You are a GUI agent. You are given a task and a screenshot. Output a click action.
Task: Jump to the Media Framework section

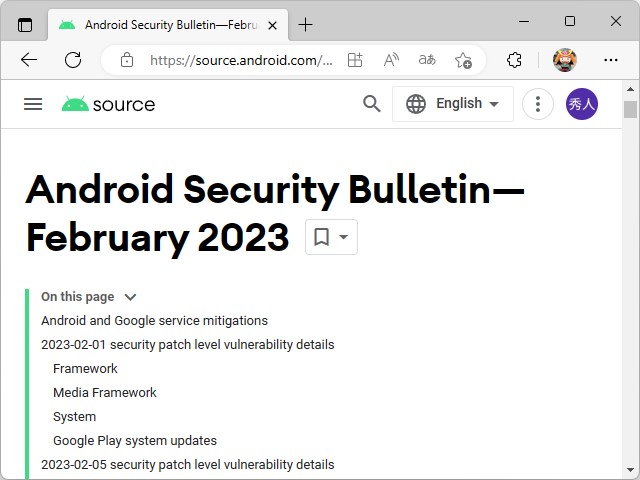105,393
